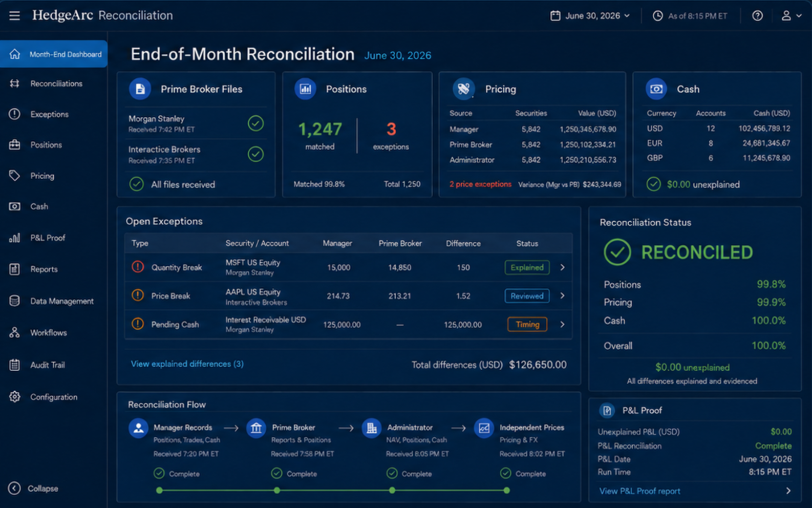
Task: Open the help question mark icon
Action: (757, 16)
